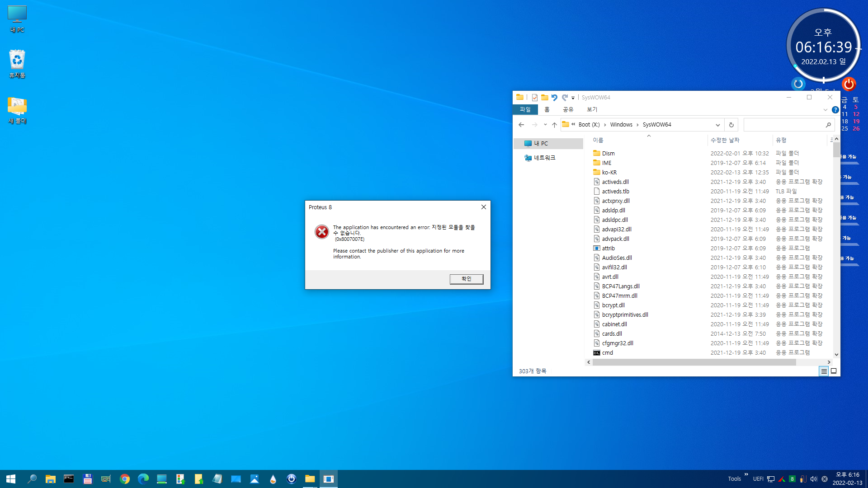Select the 휴지통 recycle bin desktop icon
Screen dimensions: 868x488
[x=17, y=63]
